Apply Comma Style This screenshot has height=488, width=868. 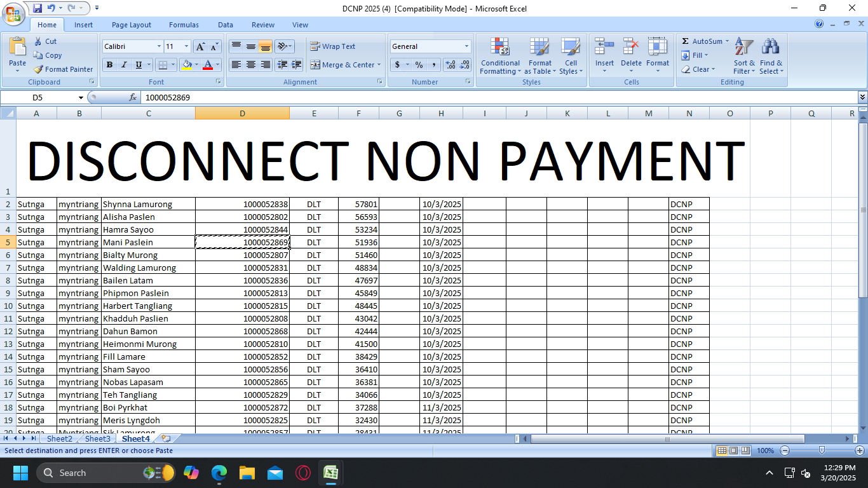click(x=433, y=65)
